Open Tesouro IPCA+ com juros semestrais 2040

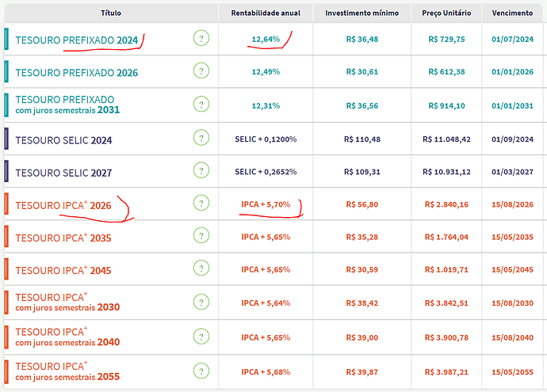point(67,337)
